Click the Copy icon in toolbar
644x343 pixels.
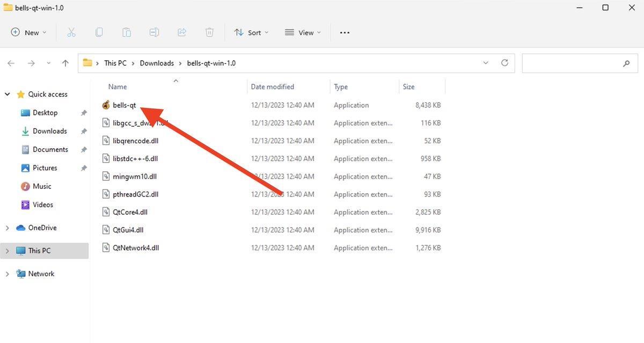point(99,32)
